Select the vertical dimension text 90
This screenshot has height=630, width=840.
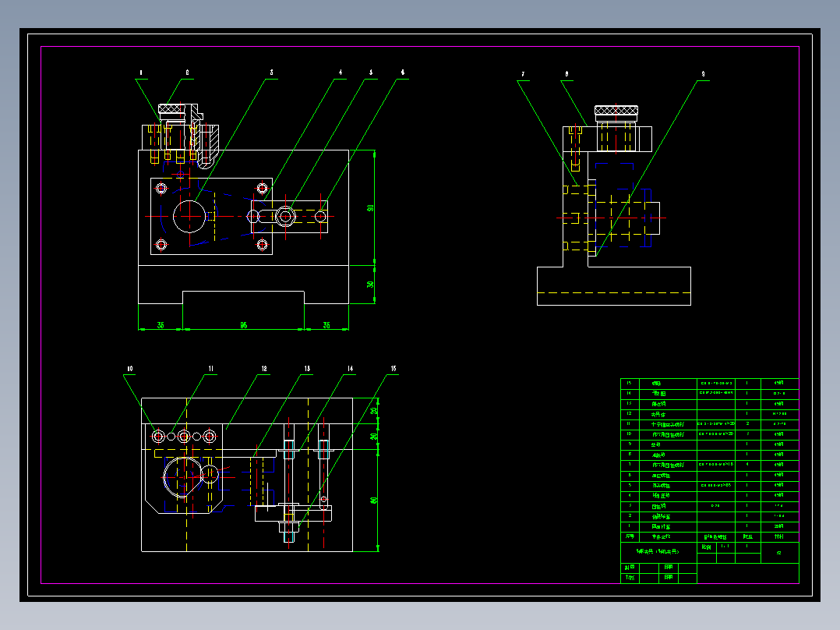[x=370, y=208]
